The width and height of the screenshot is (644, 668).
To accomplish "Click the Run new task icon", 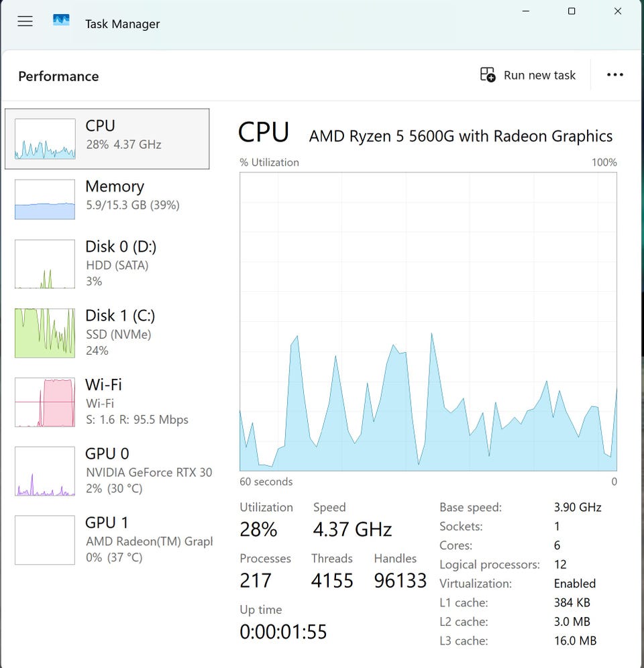I will [488, 74].
